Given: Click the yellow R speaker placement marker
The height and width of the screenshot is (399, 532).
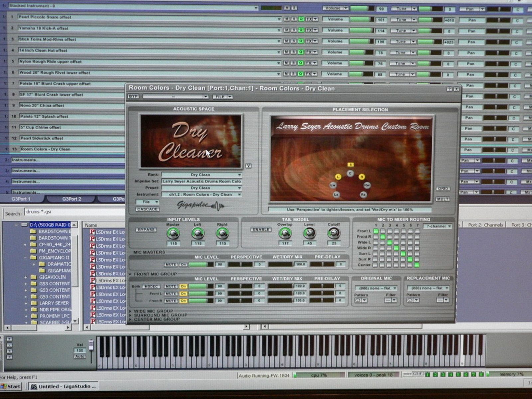Looking at the screenshot, I should 362,177.
